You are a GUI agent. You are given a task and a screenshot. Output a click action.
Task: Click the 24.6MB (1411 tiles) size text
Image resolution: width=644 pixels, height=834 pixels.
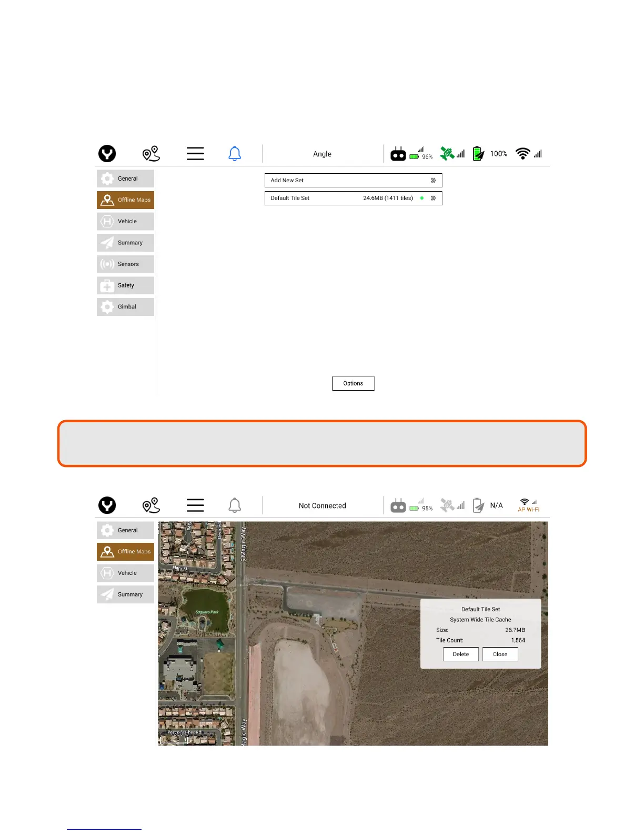coord(388,198)
